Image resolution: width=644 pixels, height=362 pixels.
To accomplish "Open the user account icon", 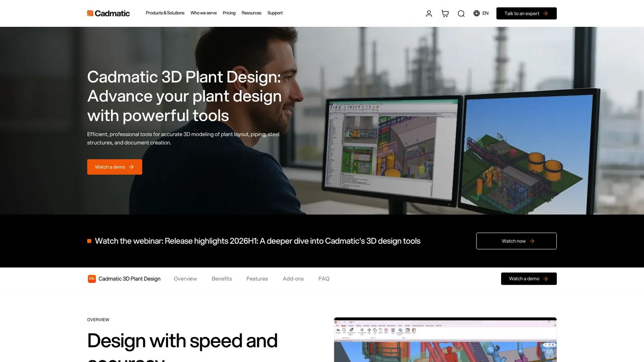I will (x=429, y=14).
